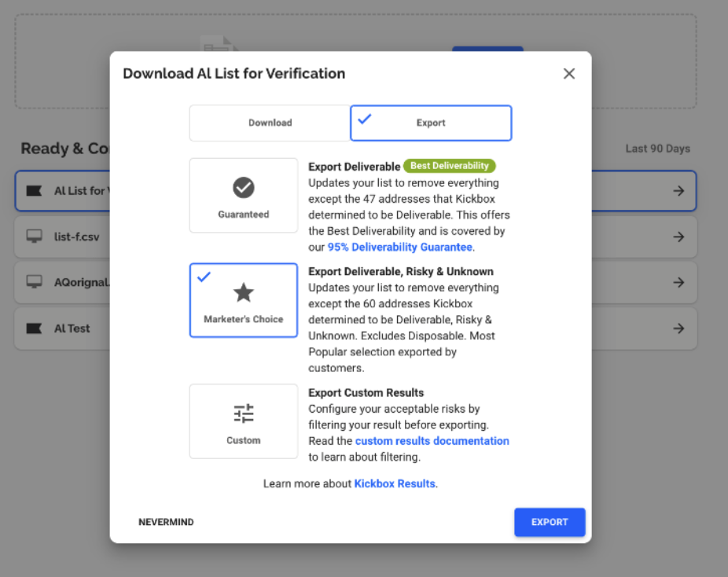728x577 pixels.
Task: Open the custom results documentation link
Action: click(x=432, y=440)
